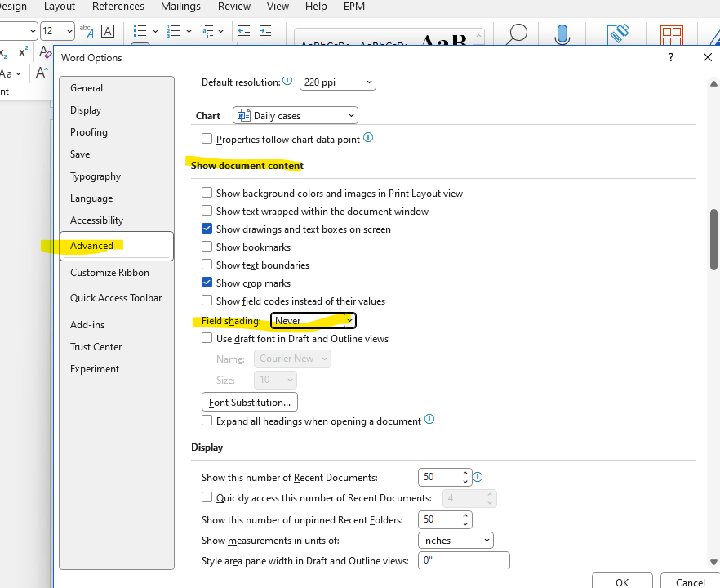Click the decrease indent icon

click(244, 31)
